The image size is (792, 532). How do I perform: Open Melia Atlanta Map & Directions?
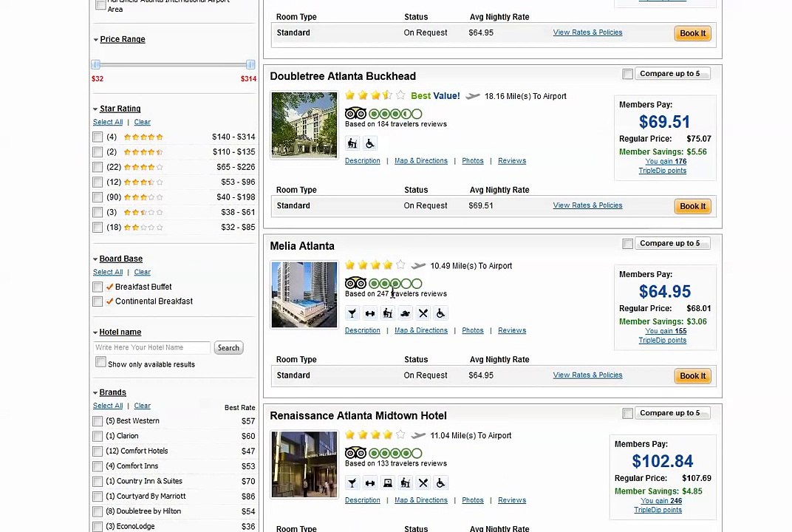point(421,330)
